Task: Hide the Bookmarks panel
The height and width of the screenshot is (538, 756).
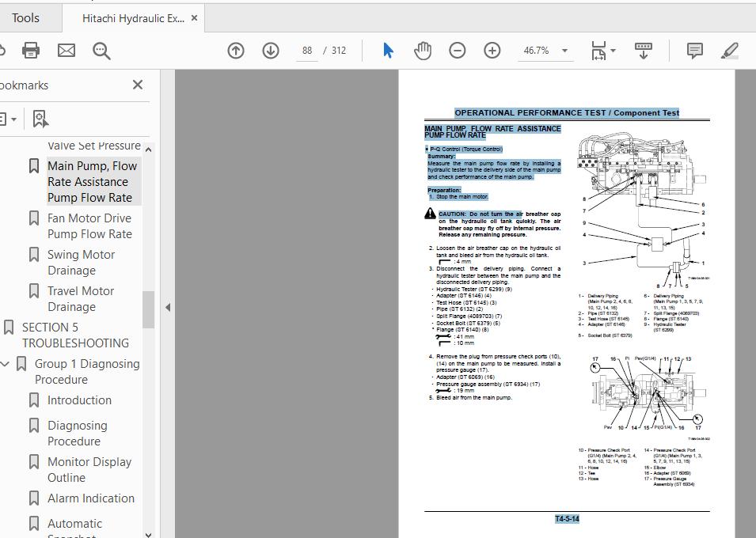Action: pyautogui.click(x=137, y=85)
